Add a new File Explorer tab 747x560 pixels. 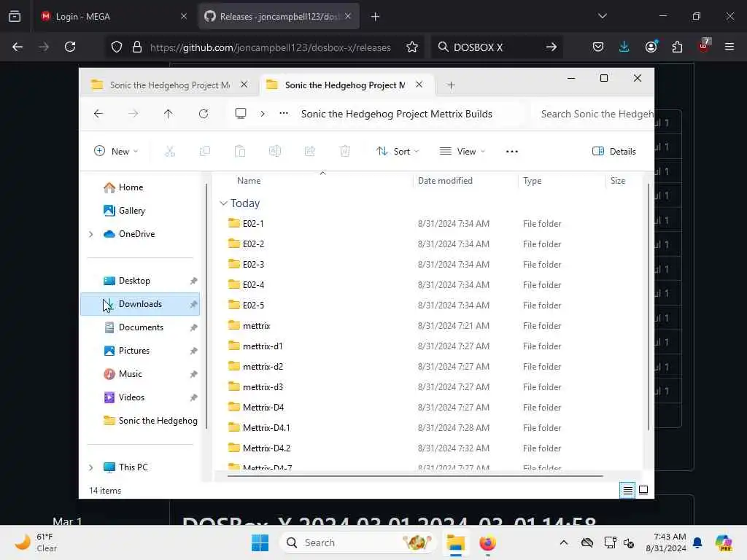(x=451, y=85)
